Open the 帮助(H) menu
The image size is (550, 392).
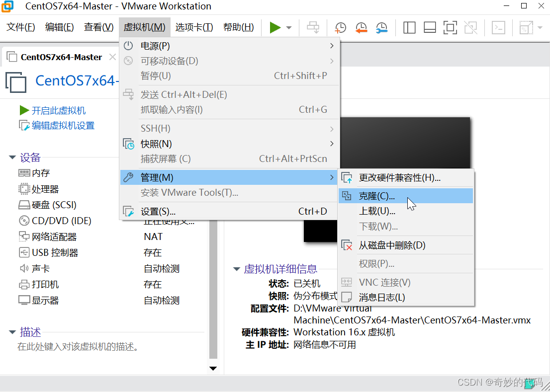[239, 27]
